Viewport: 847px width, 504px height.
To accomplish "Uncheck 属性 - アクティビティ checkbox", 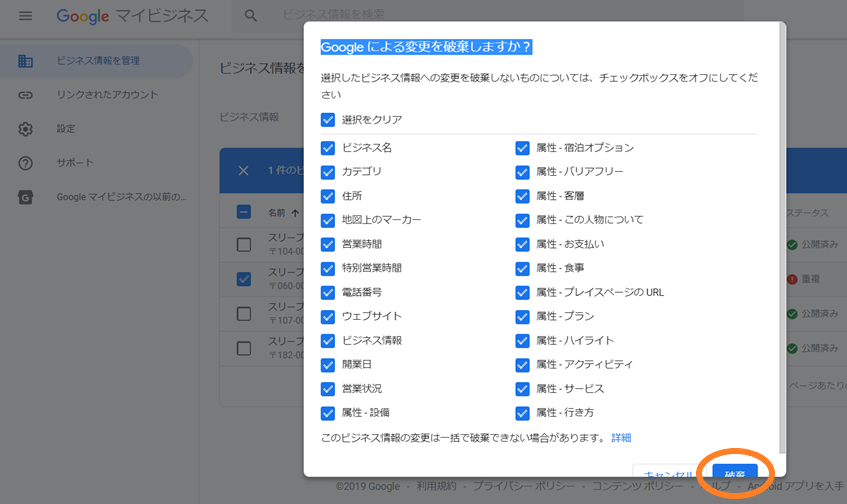I will pyautogui.click(x=522, y=365).
